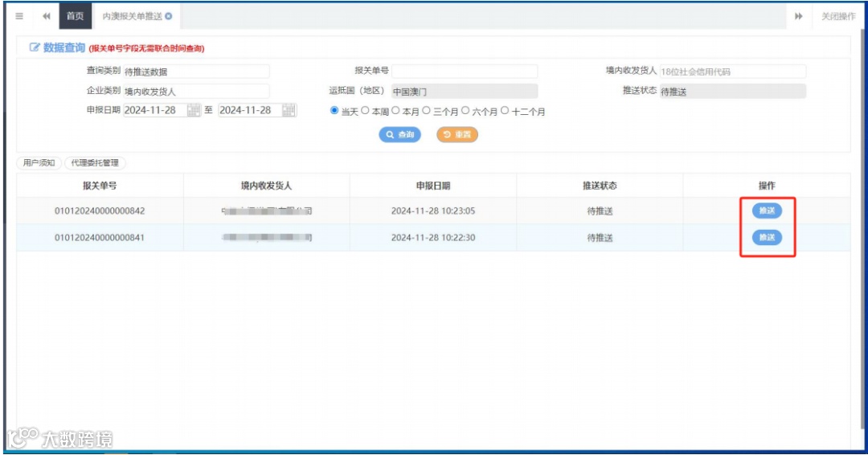Click the end date field after 至
Screen dimensions: 868x455
click(250, 110)
